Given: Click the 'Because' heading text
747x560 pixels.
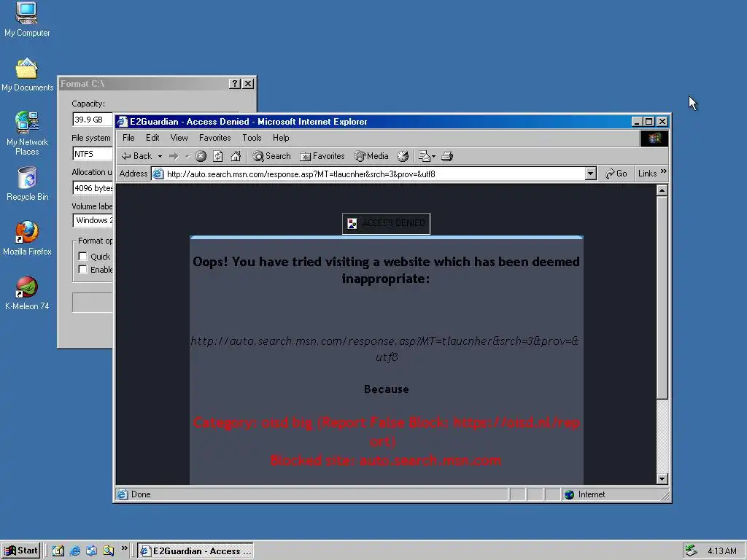Looking at the screenshot, I should tap(387, 389).
